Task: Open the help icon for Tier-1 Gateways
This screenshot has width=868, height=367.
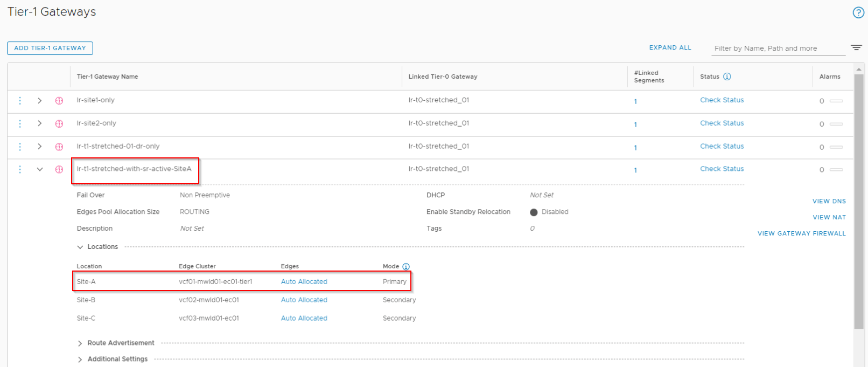Action: [x=858, y=13]
